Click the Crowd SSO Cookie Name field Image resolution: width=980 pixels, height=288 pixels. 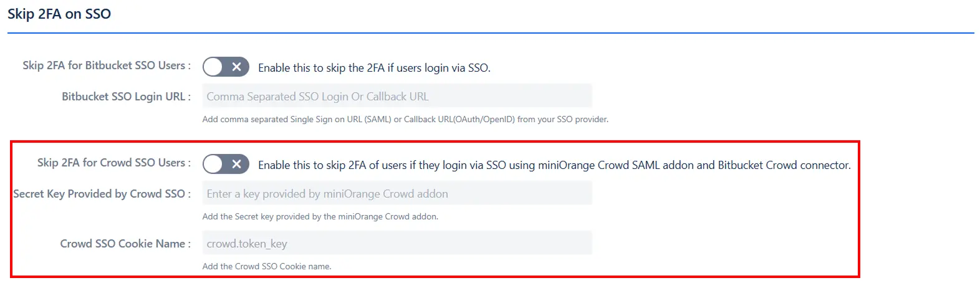click(x=397, y=243)
